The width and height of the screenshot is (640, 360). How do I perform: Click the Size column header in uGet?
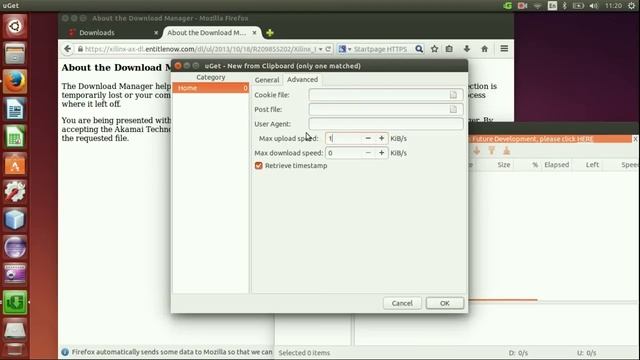(504, 164)
